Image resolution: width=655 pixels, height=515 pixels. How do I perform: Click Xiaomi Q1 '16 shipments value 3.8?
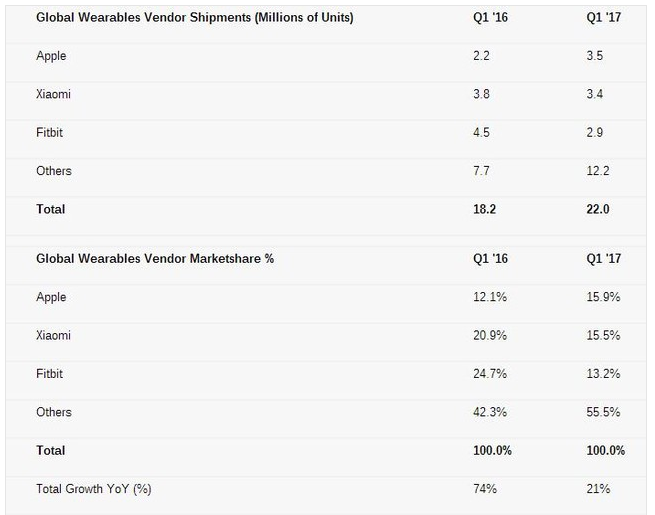(481, 94)
